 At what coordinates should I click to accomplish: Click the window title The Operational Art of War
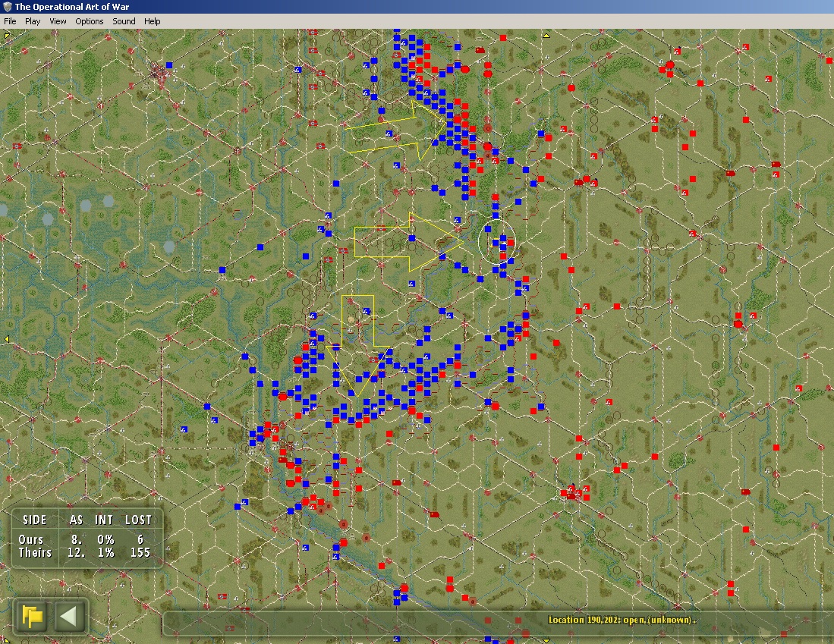pos(72,7)
